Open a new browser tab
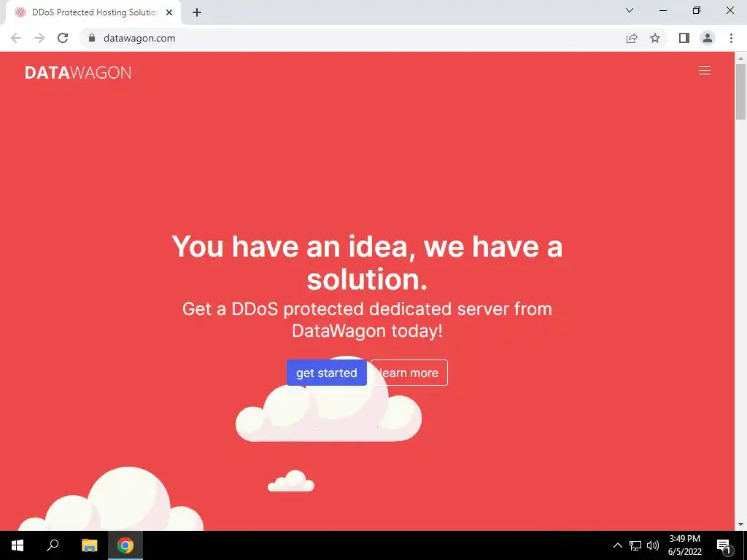 [197, 12]
